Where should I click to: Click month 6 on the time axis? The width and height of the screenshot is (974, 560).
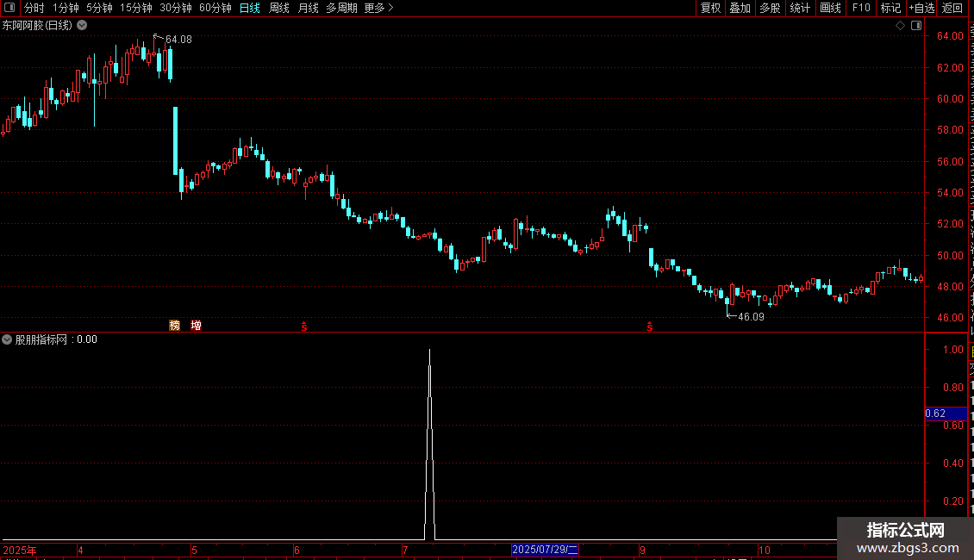297,550
